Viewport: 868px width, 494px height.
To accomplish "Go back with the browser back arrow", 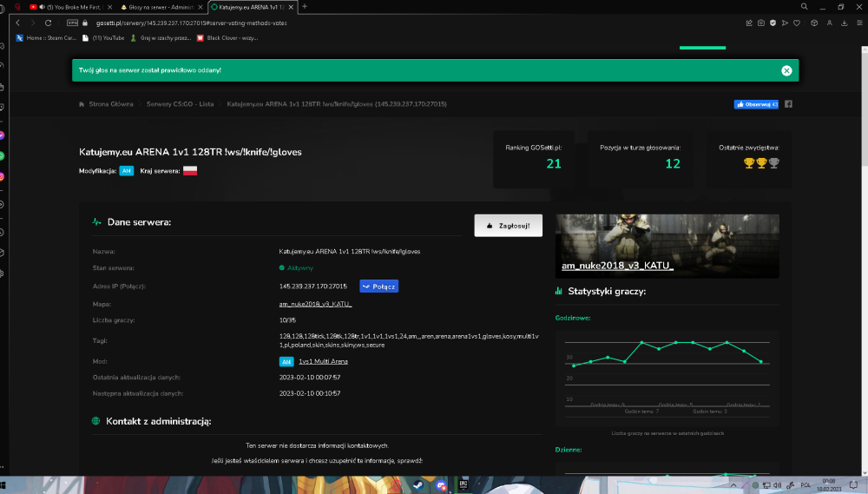I will 17,23.
